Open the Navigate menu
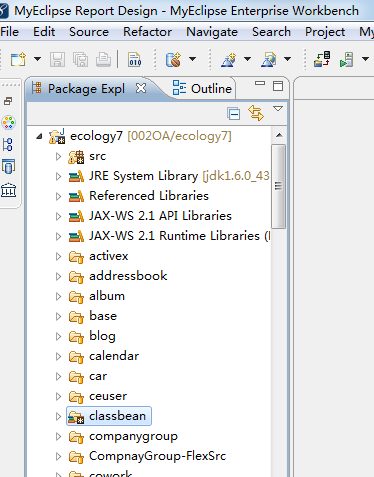The height and width of the screenshot is (477, 374). click(x=212, y=32)
